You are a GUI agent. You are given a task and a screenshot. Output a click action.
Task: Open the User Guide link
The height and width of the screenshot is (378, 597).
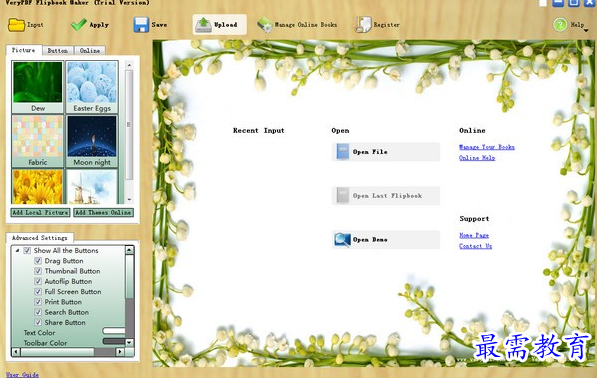click(x=22, y=375)
